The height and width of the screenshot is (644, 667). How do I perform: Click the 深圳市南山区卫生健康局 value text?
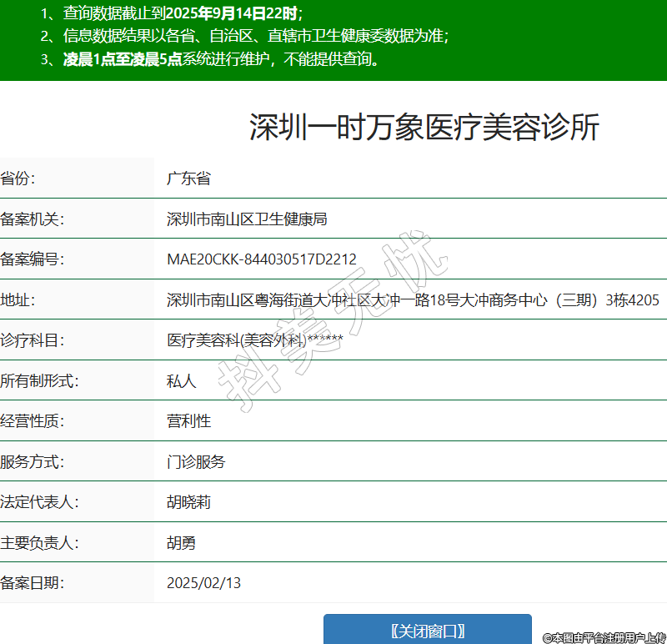[x=247, y=219]
